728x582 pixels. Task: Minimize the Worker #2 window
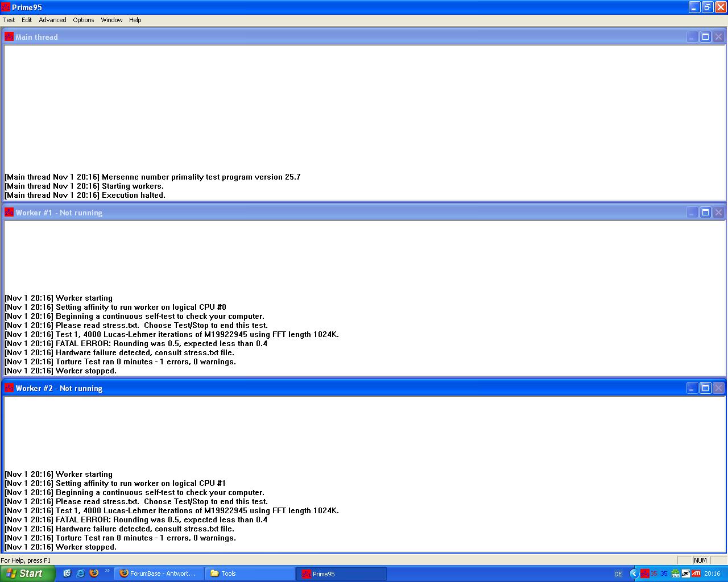click(x=692, y=388)
